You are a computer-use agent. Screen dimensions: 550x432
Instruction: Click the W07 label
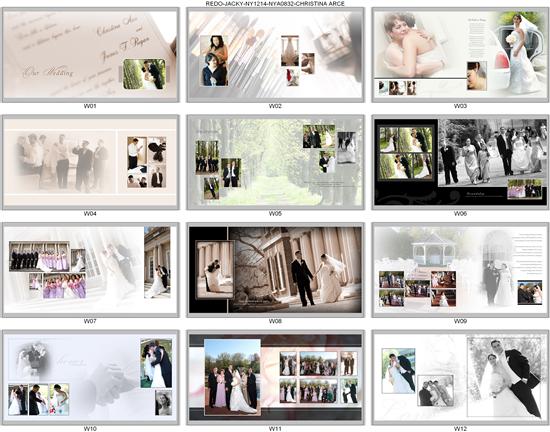(x=90, y=321)
